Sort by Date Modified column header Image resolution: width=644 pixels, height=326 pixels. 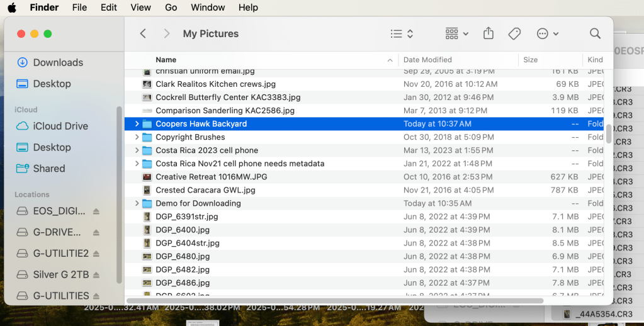click(x=427, y=60)
